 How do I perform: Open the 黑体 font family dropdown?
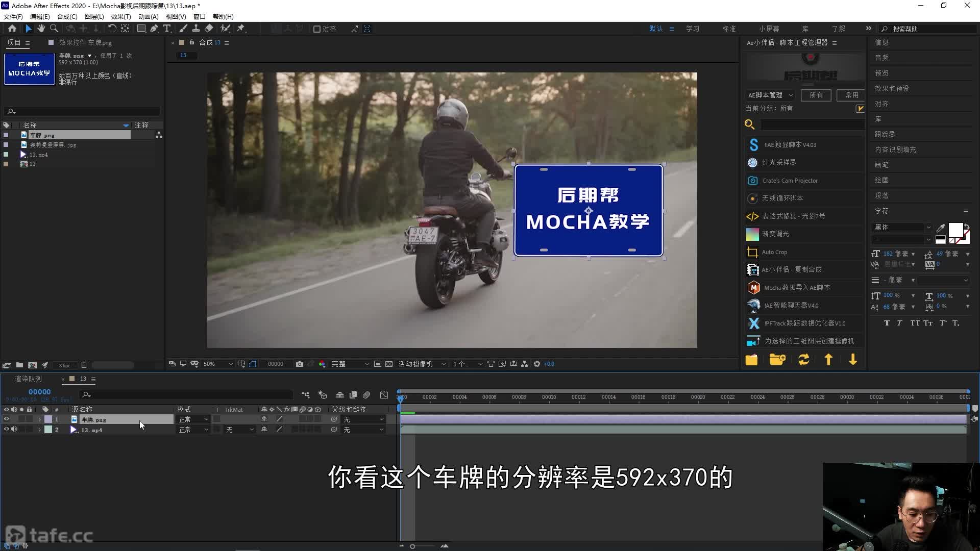[902, 227]
